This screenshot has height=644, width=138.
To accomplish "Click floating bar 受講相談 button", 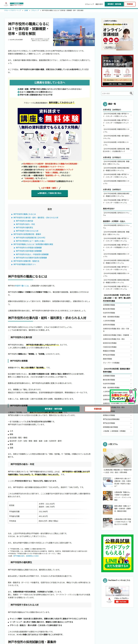I will (98, 409).
